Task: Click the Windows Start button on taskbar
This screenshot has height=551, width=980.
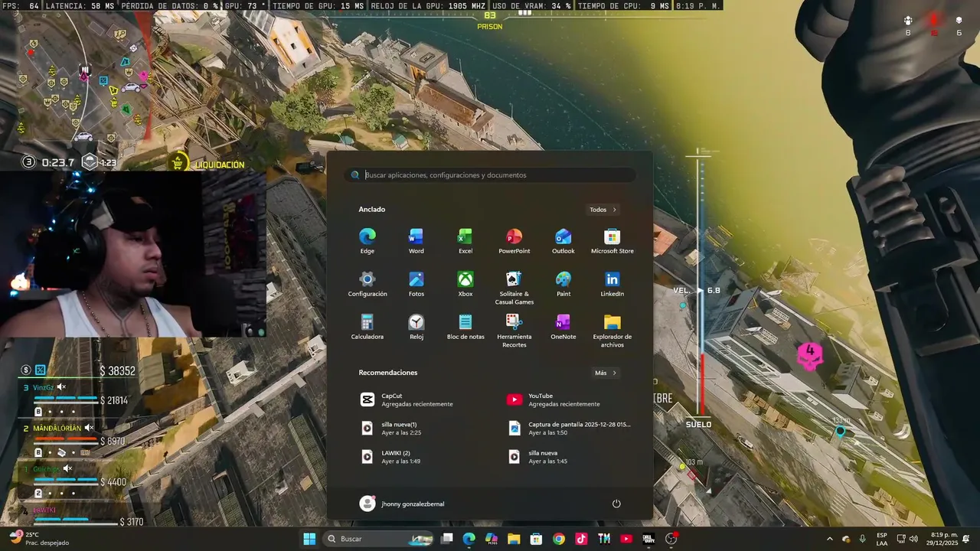Action: (309, 539)
